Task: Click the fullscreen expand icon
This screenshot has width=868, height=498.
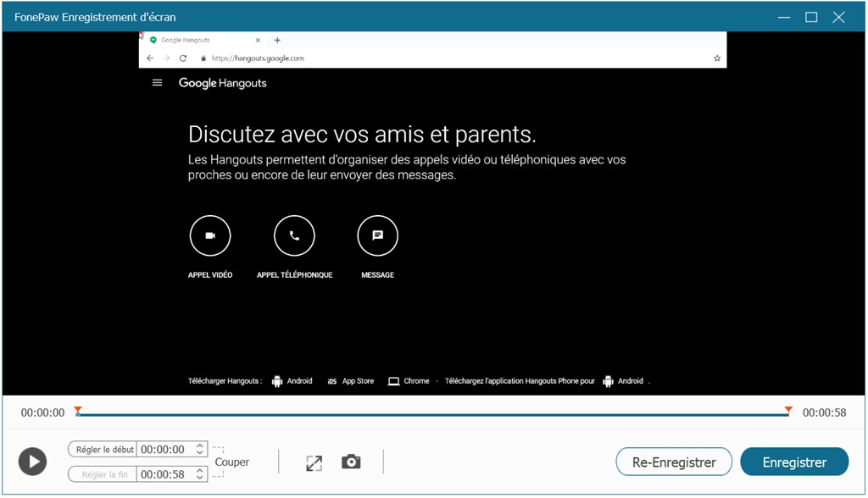Action: [314, 463]
